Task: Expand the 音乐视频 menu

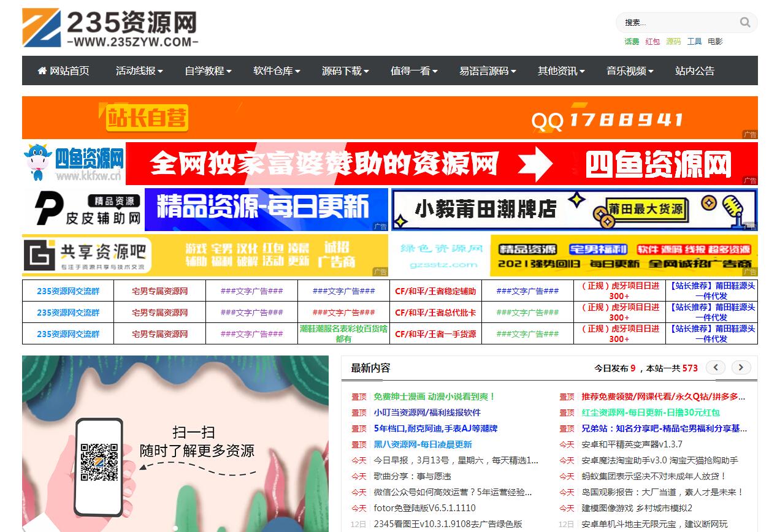Action: 630,70
